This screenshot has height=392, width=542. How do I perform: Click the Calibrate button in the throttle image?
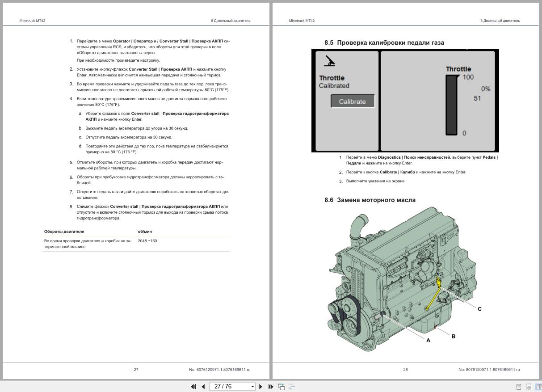pos(352,101)
